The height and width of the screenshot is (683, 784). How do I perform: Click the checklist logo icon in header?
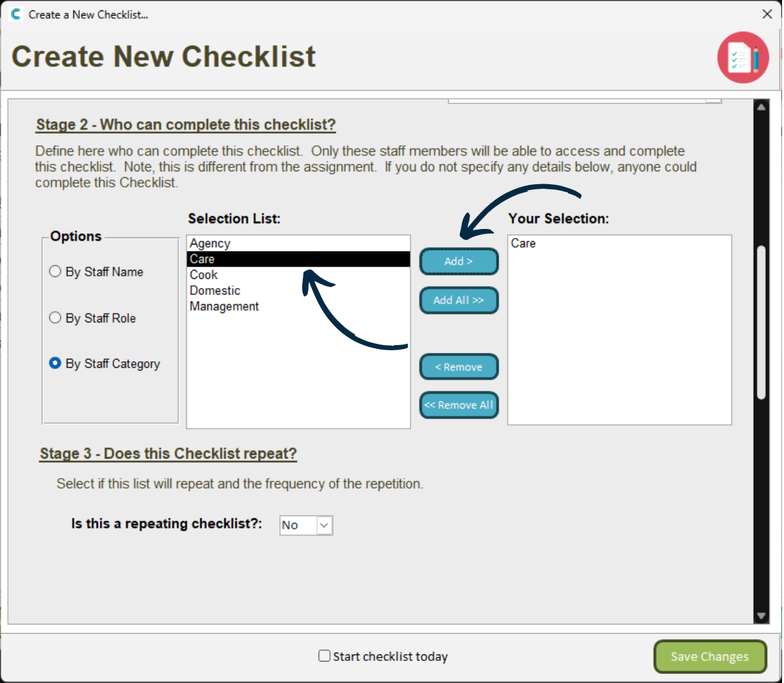[742, 58]
